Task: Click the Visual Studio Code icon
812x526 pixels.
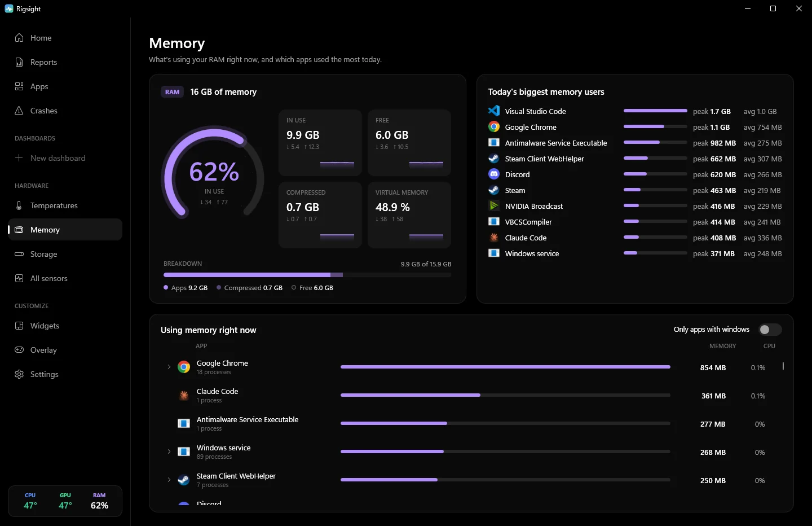Action: click(x=494, y=111)
